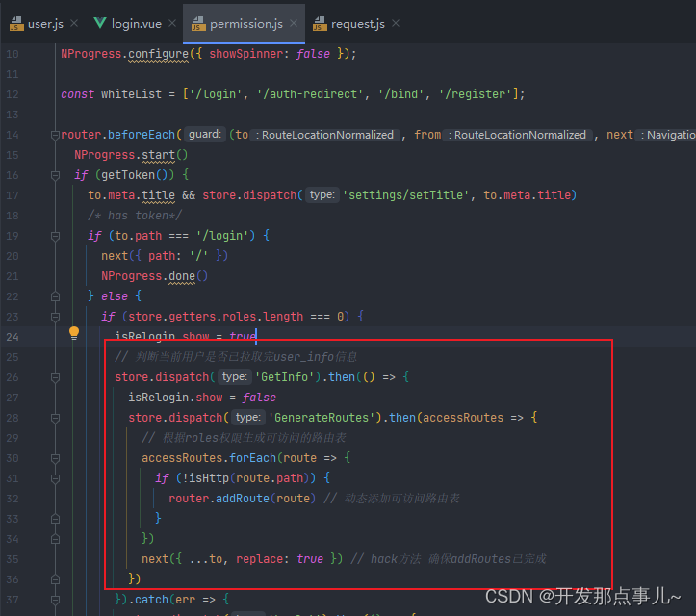Click the 'GetInfo' string
This screenshot has width=696, height=616.
click(287, 377)
